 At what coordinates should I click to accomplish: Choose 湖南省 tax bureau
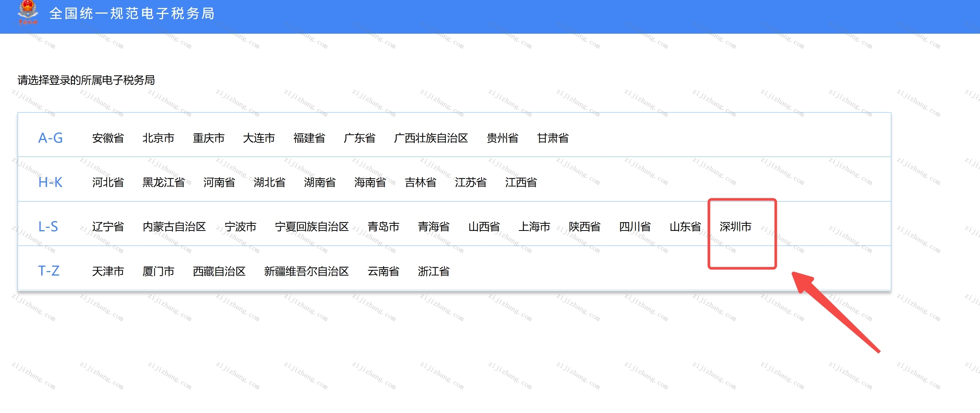pos(320,182)
